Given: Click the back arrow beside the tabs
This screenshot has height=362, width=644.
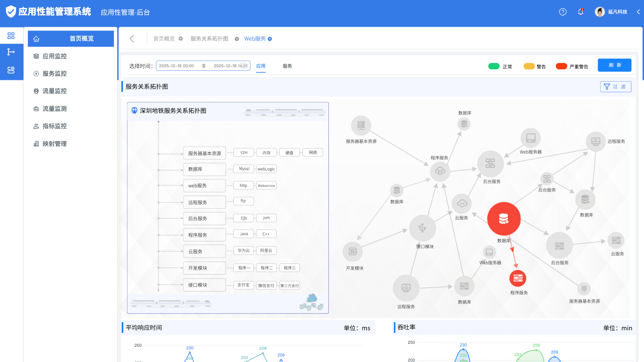Looking at the screenshot, I should [x=132, y=39].
